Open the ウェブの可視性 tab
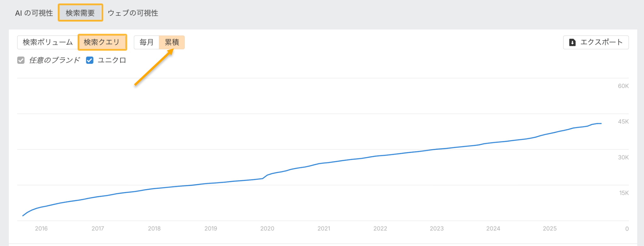 coord(133,13)
